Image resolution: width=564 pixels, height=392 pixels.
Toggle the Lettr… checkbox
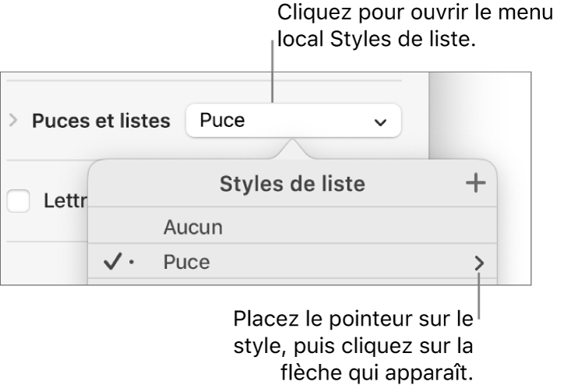pyautogui.click(x=16, y=202)
